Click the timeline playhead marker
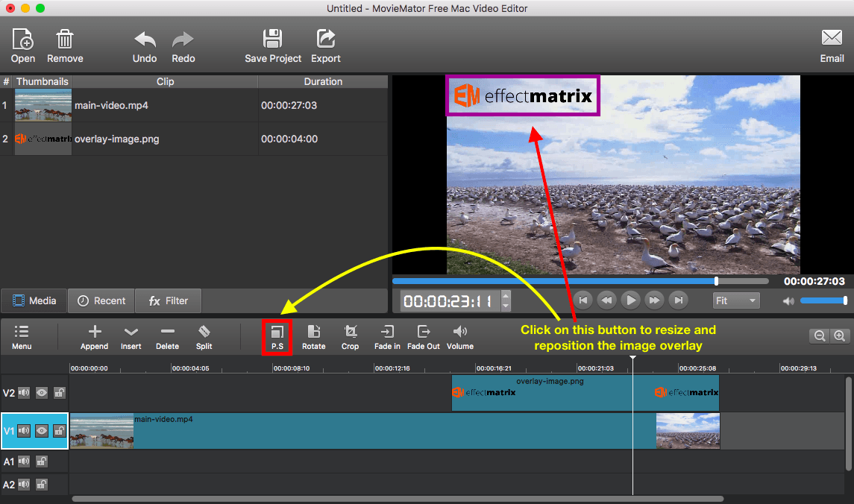 coord(633,358)
